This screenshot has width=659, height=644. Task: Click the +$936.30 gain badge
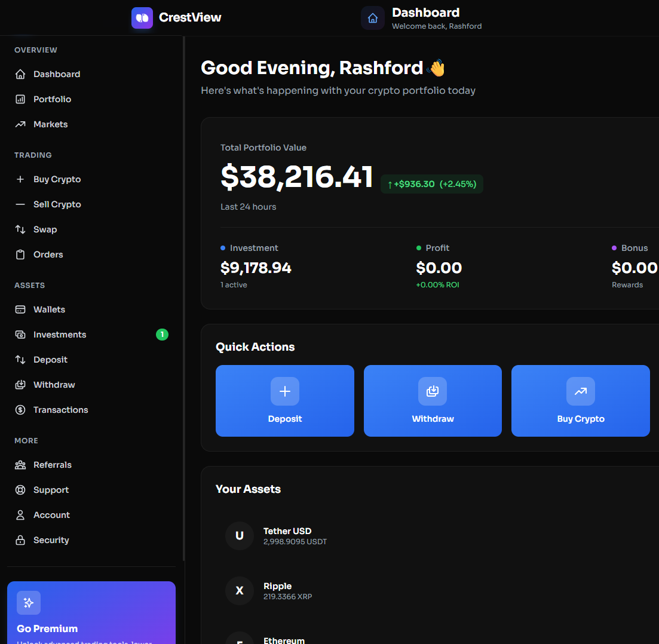pos(431,184)
